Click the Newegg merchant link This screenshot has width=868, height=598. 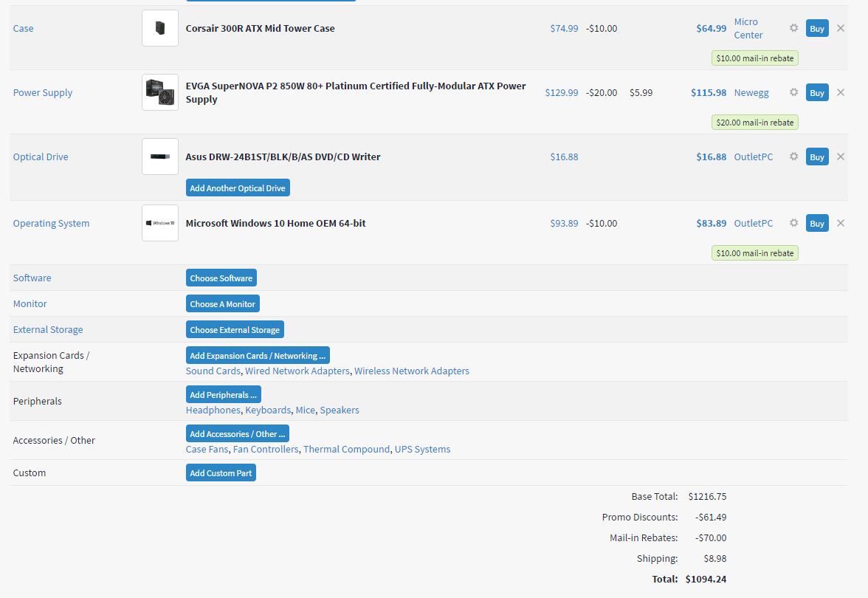pyautogui.click(x=751, y=92)
